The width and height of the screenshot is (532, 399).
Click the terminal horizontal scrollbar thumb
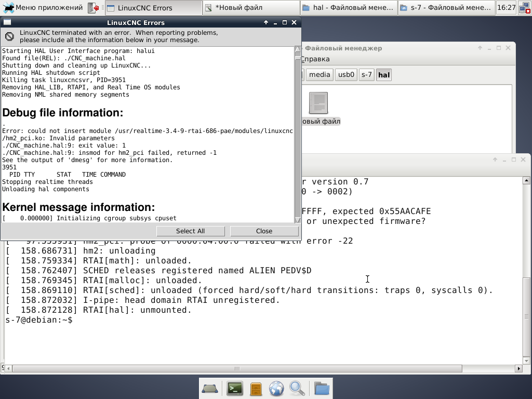click(x=237, y=368)
